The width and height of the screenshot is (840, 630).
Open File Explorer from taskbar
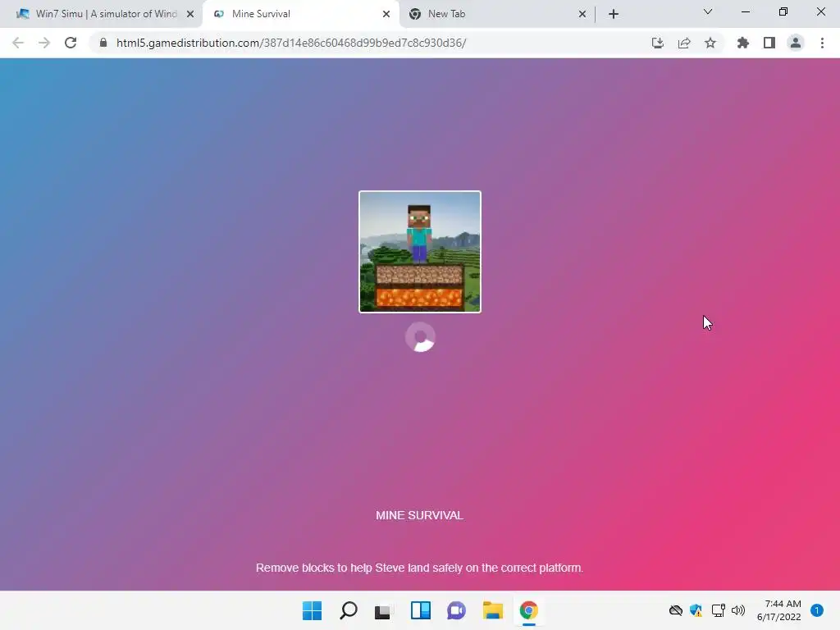coord(492,610)
